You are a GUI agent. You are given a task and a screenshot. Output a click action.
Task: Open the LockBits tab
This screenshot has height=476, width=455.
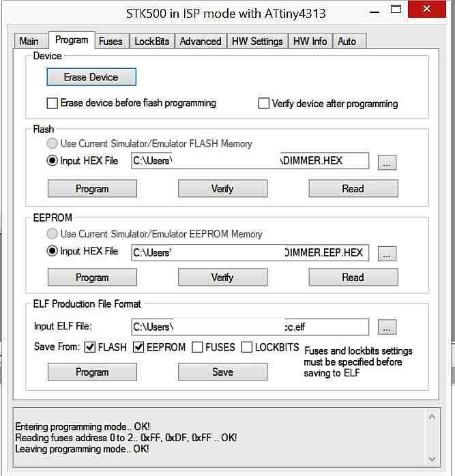(152, 42)
